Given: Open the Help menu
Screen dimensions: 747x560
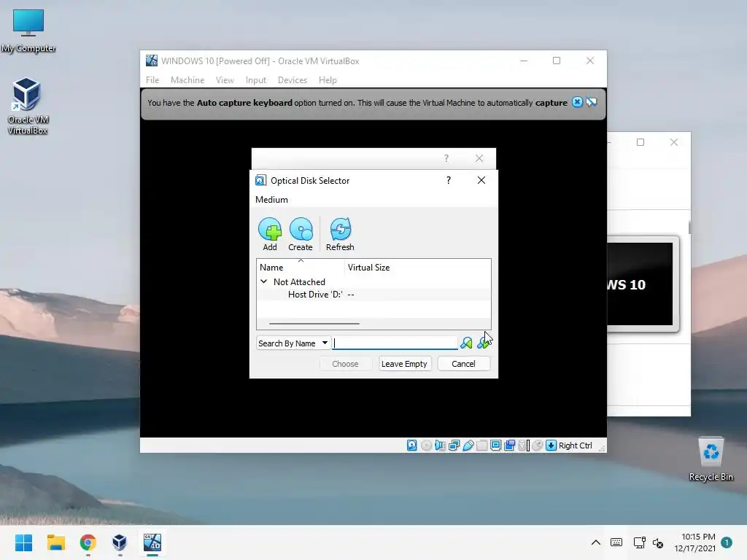Looking at the screenshot, I should pyautogui.click(x=328, y=80).
